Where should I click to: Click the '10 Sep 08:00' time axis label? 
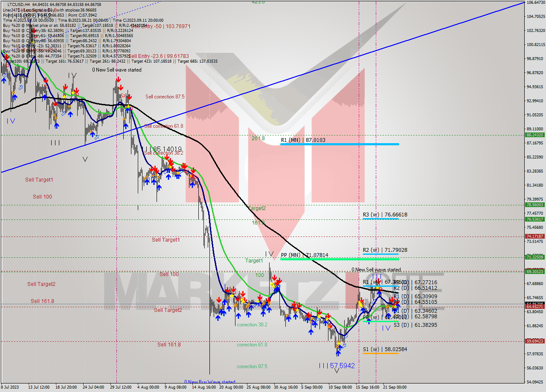(341, 388)
